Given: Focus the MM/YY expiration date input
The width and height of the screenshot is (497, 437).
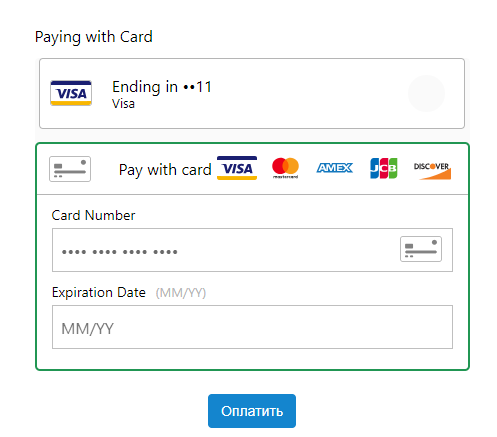Looking at the screenshot, I should tap(252, 327).
